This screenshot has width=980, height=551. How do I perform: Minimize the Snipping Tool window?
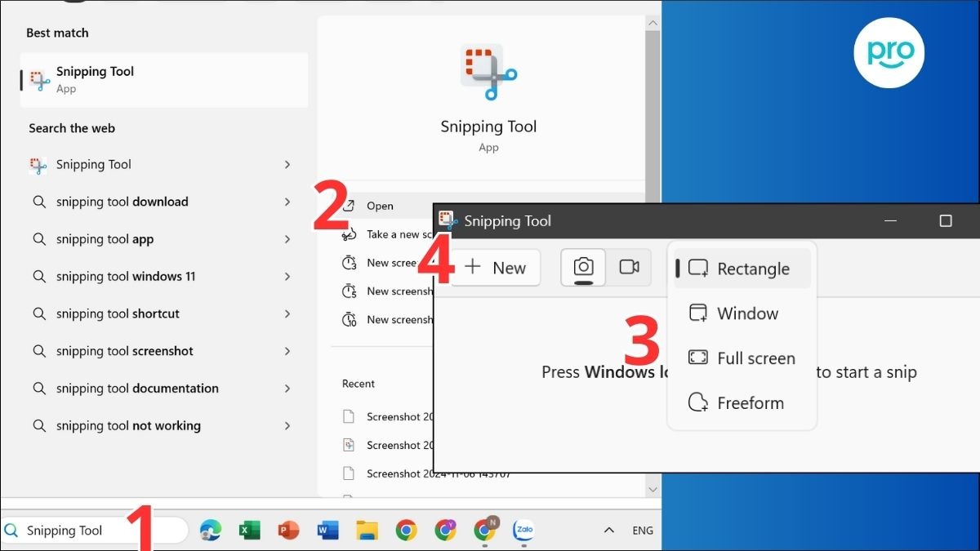coord(892,220)
